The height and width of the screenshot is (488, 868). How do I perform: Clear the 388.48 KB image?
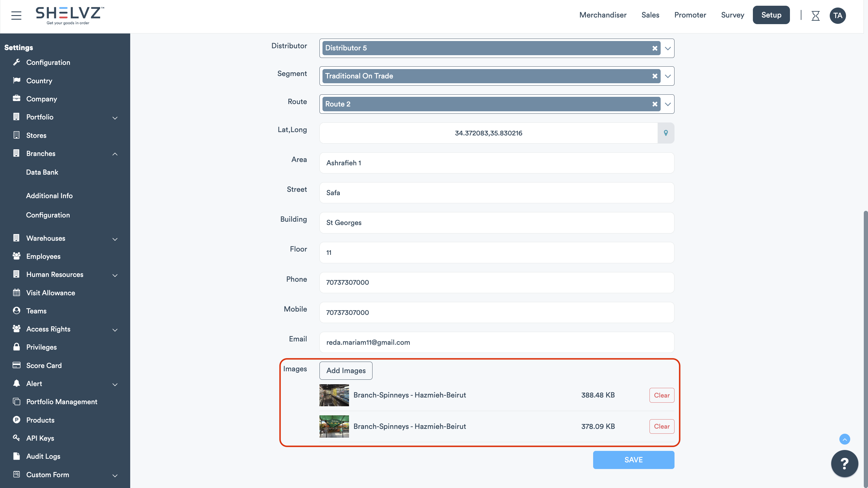(662, 395)
